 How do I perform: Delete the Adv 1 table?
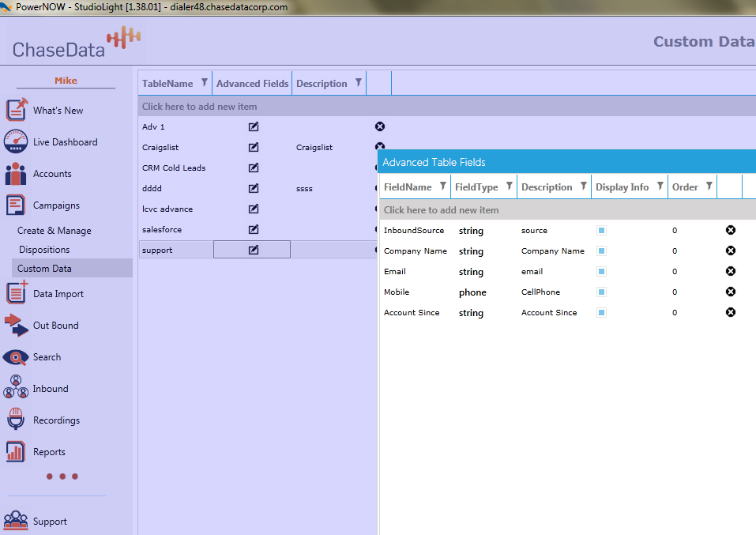pos(380,126)
